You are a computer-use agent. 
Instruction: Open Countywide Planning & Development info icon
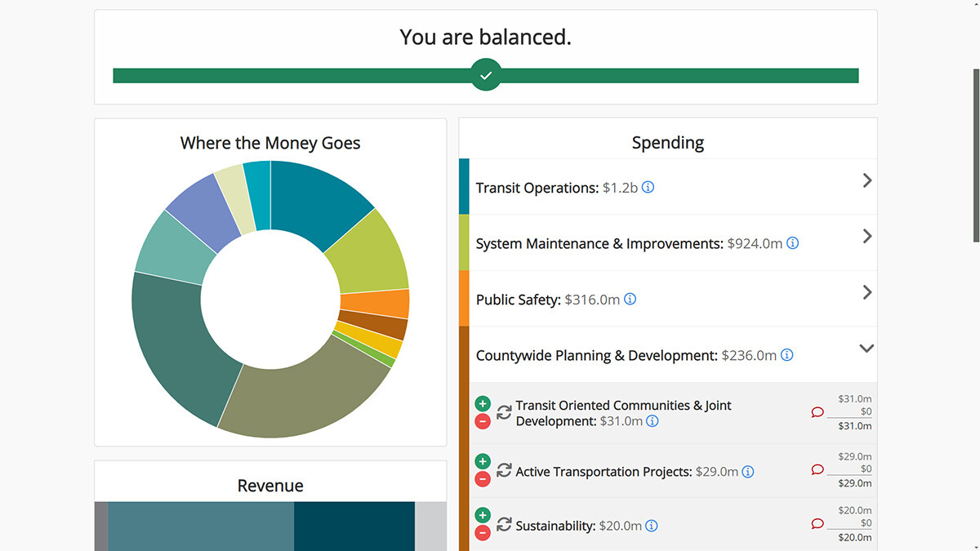[786, 354]
